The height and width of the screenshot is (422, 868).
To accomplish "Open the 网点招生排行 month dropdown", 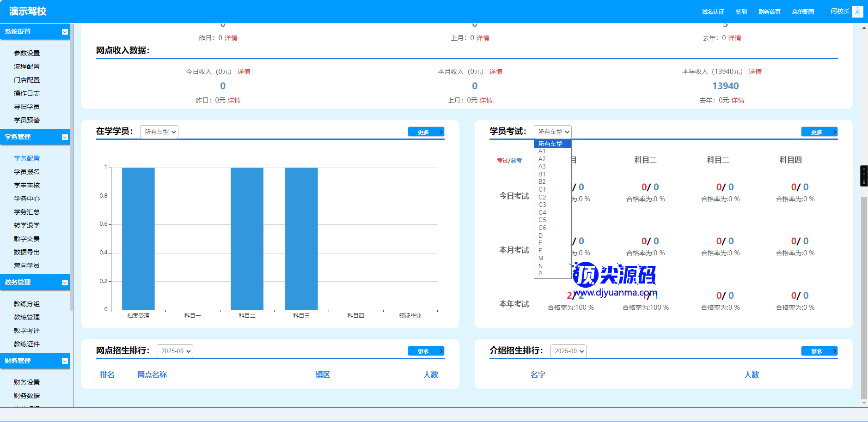I will coord(175,351).
